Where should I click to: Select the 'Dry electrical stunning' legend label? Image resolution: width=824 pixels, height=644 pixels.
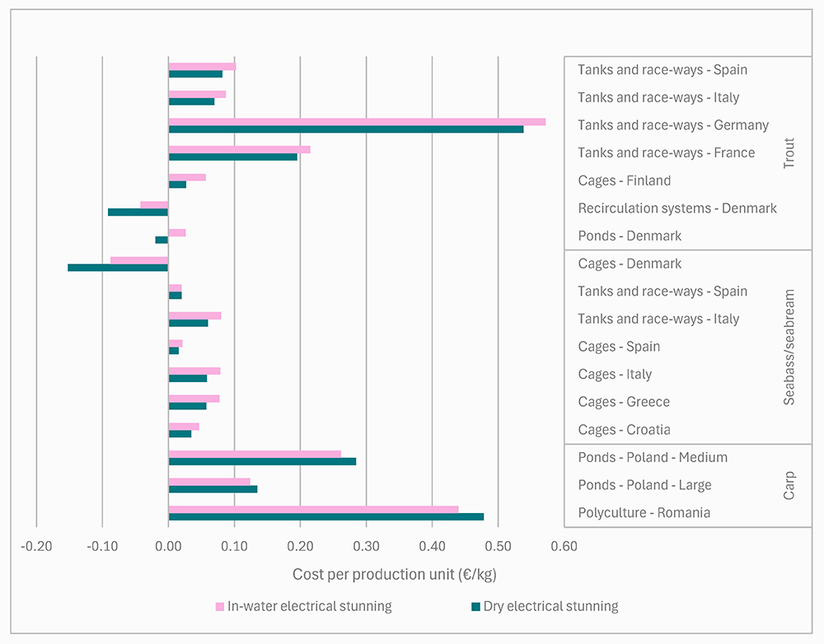[550, 607]
